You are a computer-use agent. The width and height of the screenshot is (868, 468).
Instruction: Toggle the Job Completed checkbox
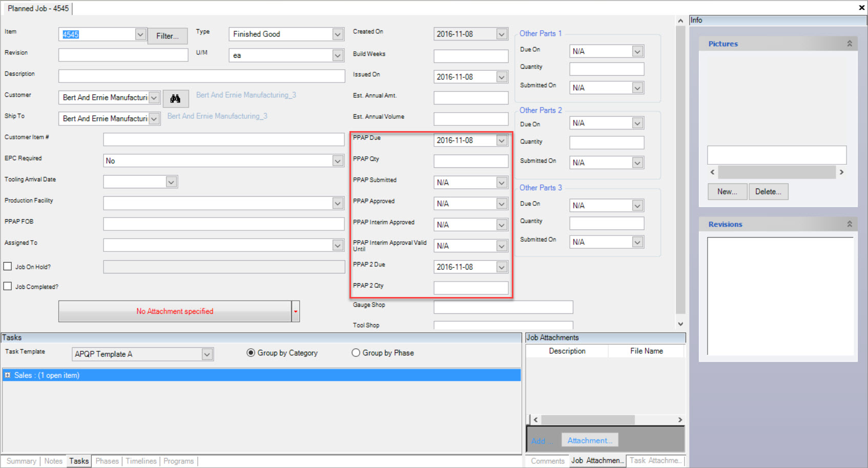pyautogui.click(x=8, y=286)
